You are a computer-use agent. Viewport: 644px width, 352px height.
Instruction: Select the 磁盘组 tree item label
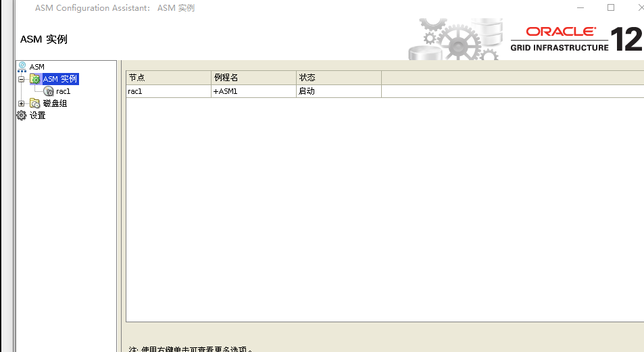tap(55, 103)
